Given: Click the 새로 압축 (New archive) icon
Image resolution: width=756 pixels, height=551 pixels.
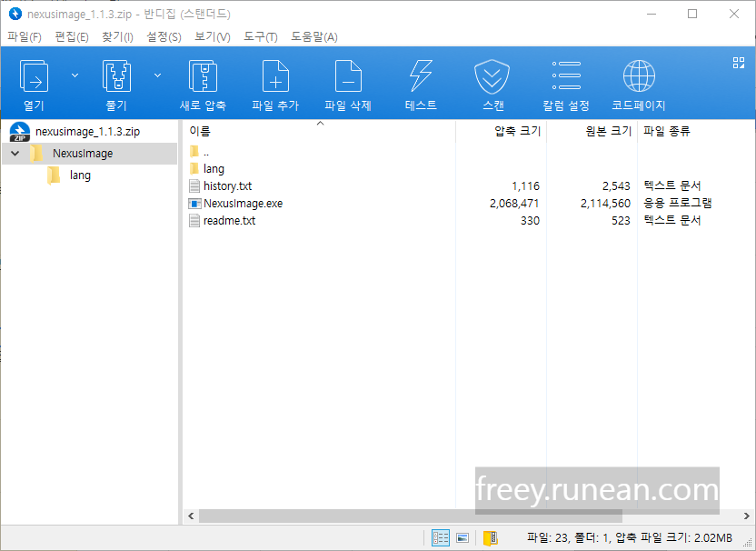Looking at the screenshot, I should point(203,76).
